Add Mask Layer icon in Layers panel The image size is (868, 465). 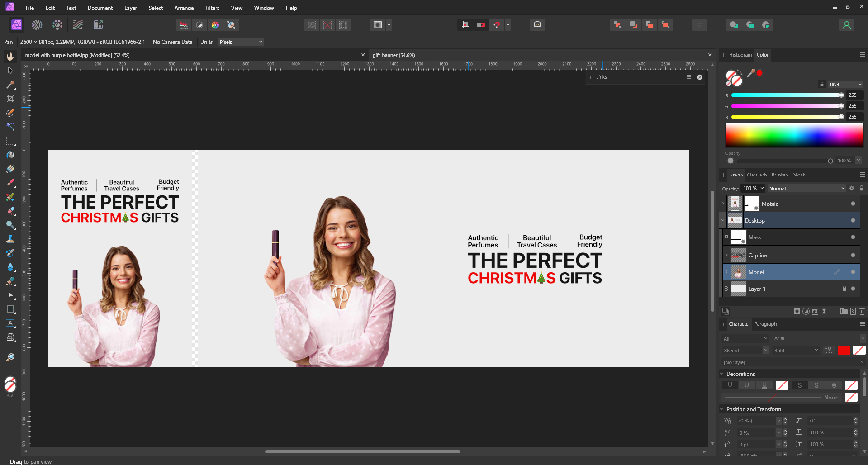[x=797, y=311]
